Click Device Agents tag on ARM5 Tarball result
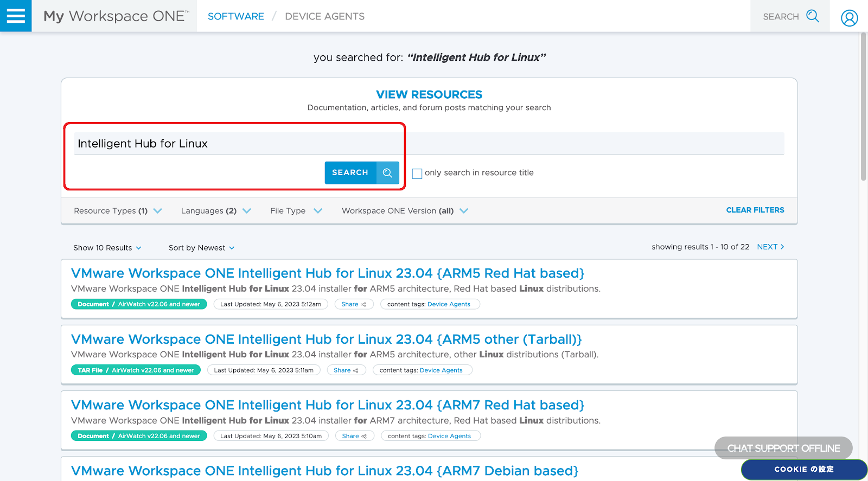868x481 pixels. 441,370
